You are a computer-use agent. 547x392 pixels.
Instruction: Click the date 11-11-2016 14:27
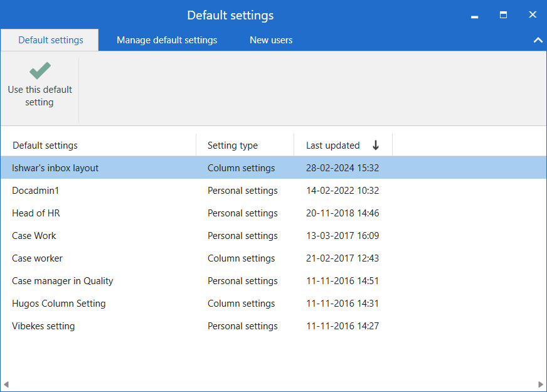[343, 326]
